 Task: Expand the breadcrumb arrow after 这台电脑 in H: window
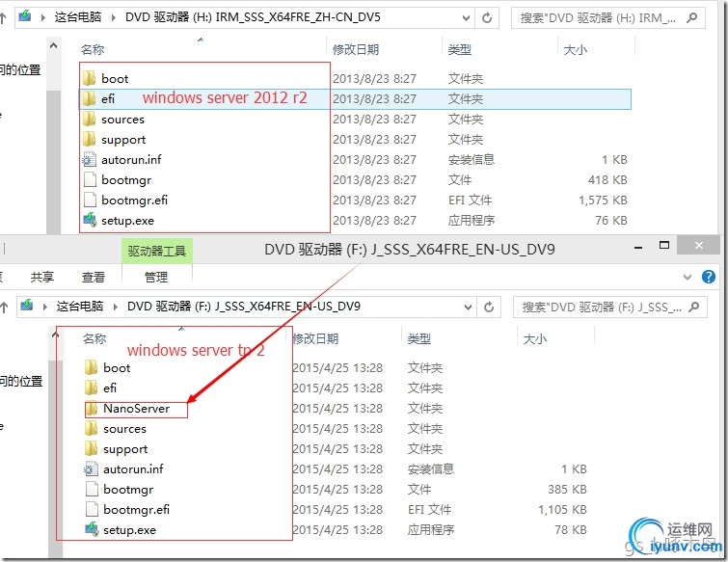point(113,17)
